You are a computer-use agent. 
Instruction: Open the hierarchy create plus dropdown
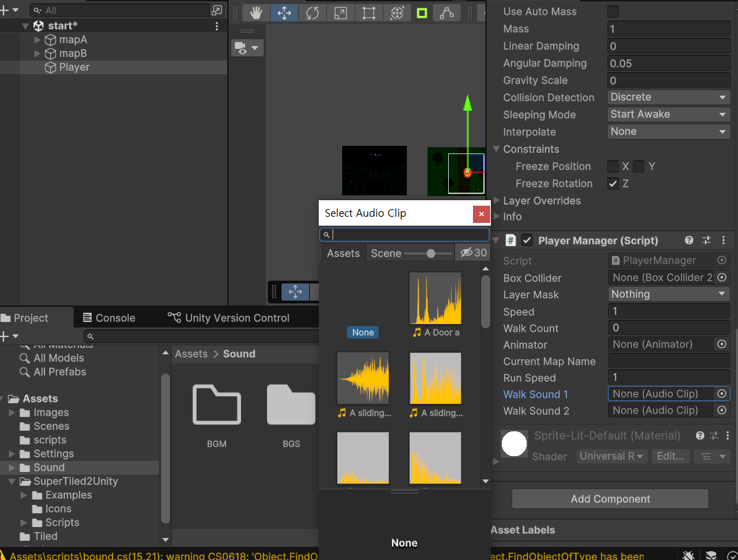pos(10,10)
